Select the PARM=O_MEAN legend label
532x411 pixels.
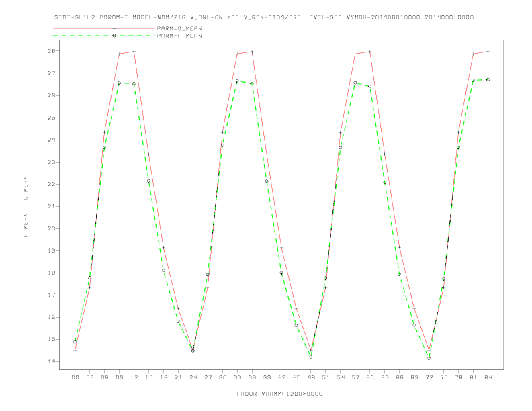coord(179,28)
